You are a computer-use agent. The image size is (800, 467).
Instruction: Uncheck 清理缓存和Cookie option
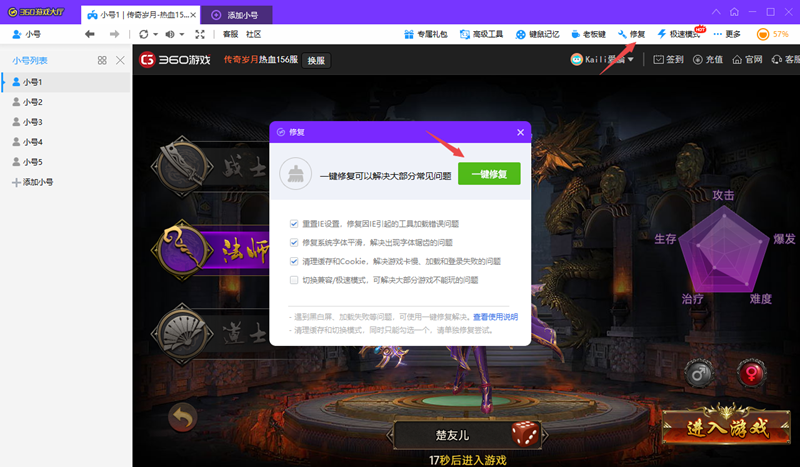click(x=294, y=261)
